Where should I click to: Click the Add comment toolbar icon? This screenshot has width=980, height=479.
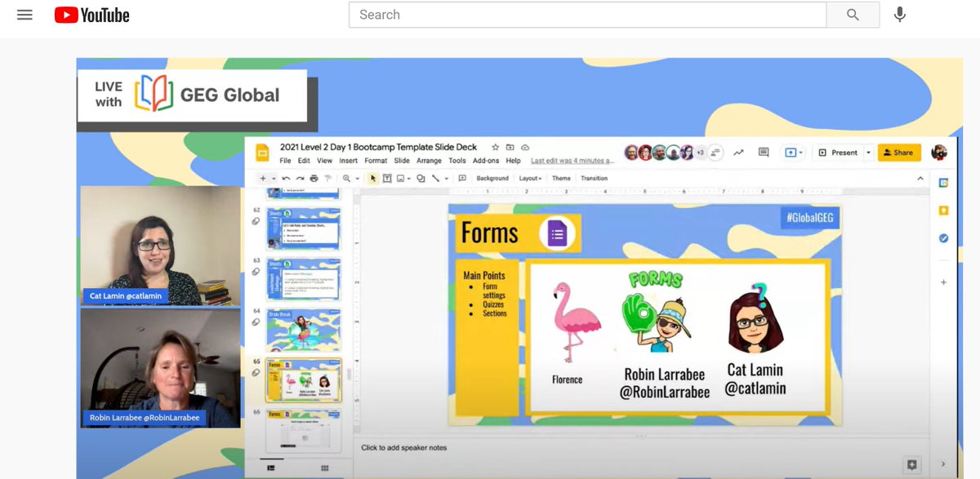pos(462,178)
